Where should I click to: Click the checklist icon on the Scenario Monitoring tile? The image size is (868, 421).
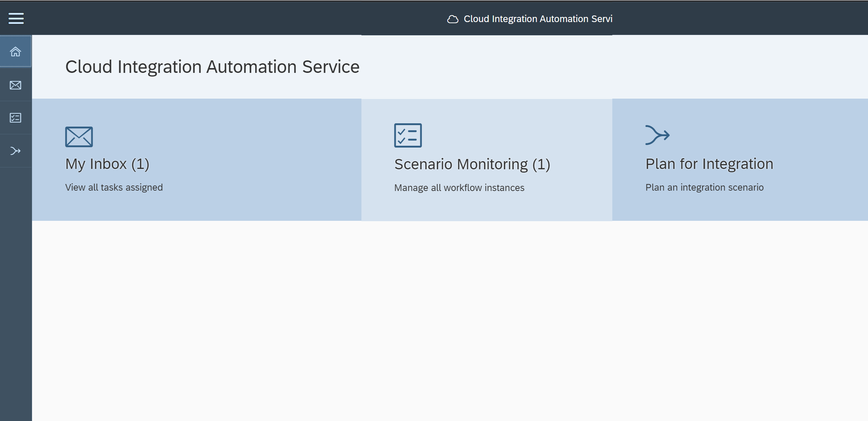408,135
